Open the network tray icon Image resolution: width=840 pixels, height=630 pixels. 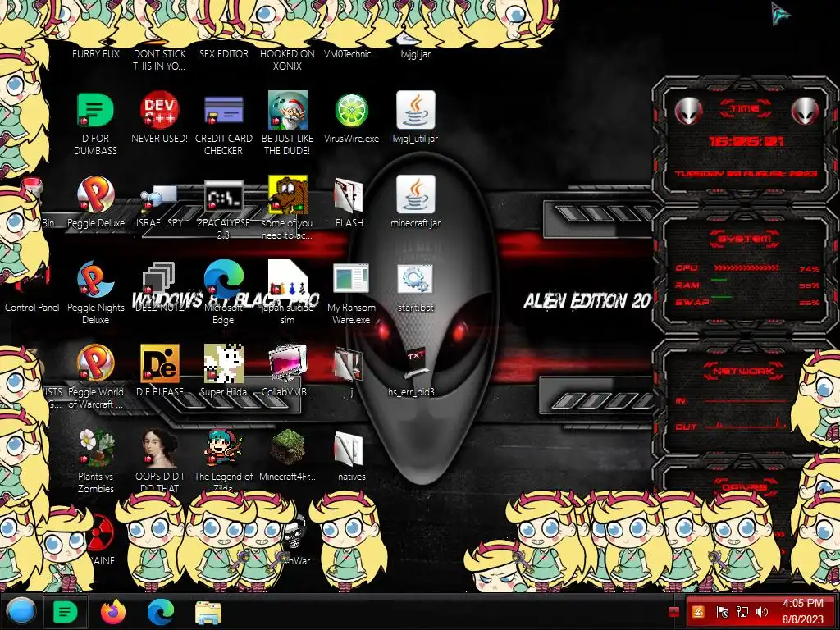tap(742, 612)
